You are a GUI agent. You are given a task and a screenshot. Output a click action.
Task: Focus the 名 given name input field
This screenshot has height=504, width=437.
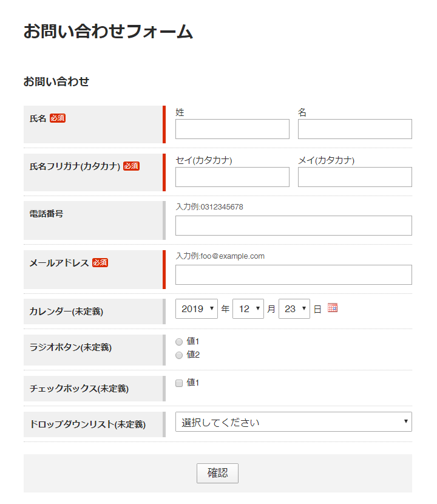tap(354, 129)
